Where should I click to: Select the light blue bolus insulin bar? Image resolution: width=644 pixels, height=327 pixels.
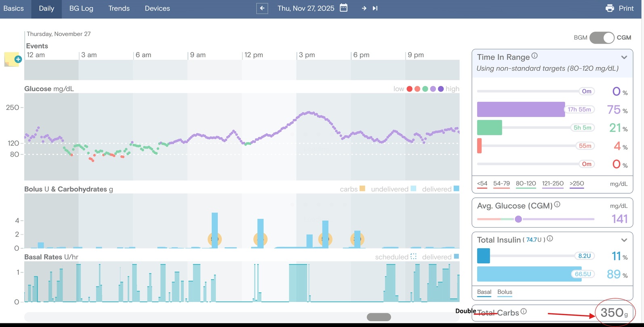(x=529, y=274)
